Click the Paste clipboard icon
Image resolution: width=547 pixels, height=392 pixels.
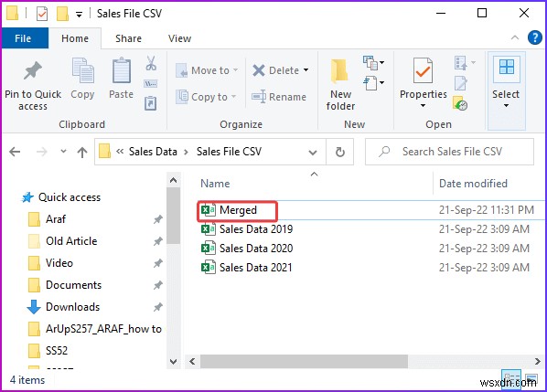pos(122,70)
